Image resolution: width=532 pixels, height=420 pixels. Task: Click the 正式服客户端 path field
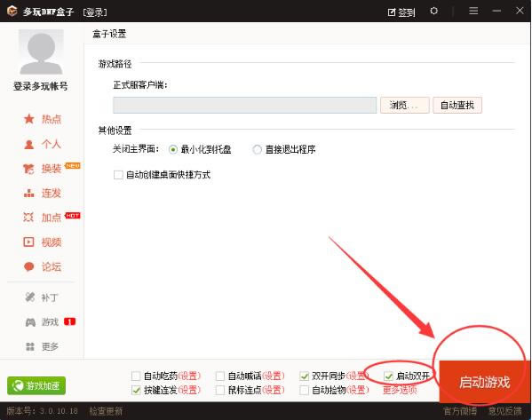coord(244,105)
